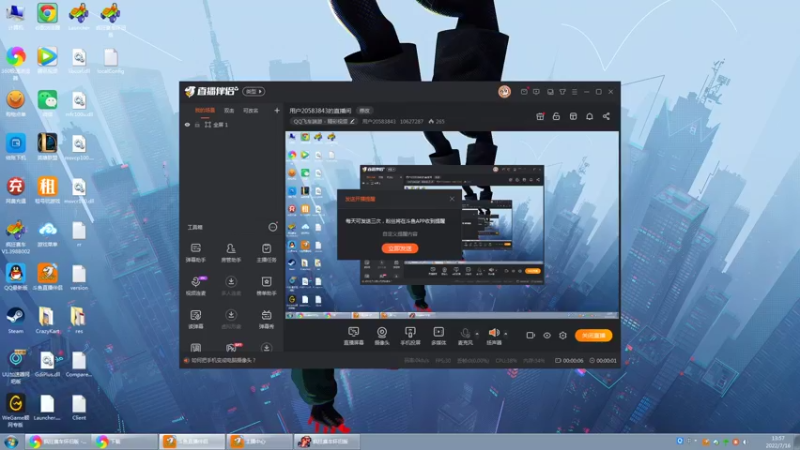
Task: Click the lock icon in room header
Action: click(556, 116)
